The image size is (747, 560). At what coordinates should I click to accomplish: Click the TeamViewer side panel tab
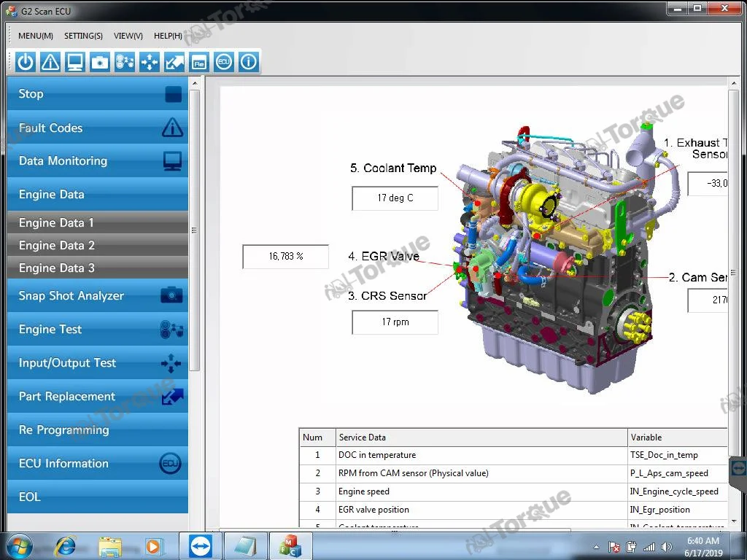(738, 468)
